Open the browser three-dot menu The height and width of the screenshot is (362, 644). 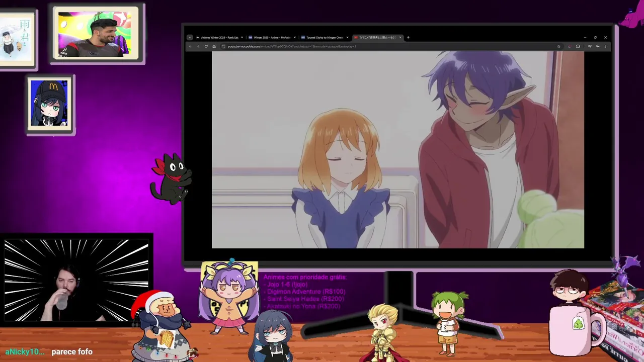606,46
